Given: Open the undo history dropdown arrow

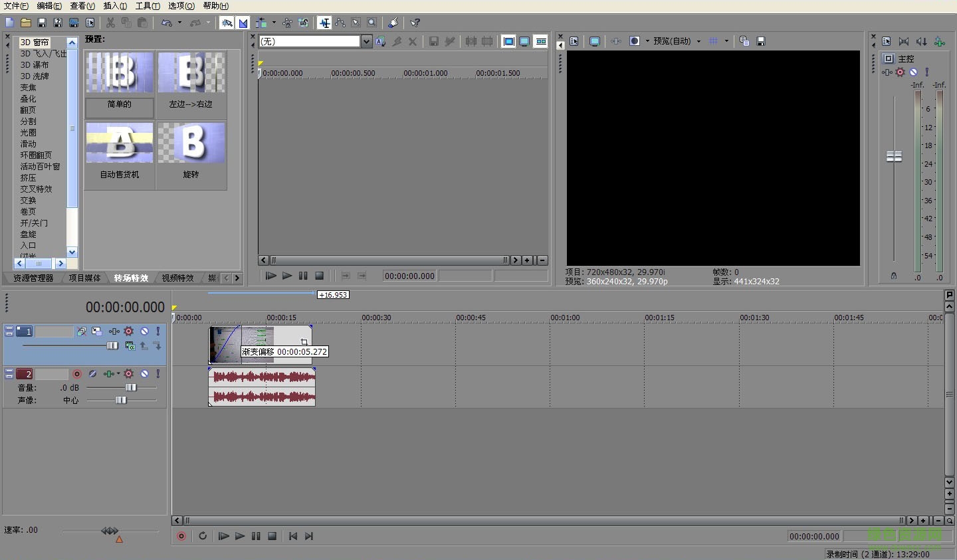Looking at the screenshot, I should tap(179, 23).
